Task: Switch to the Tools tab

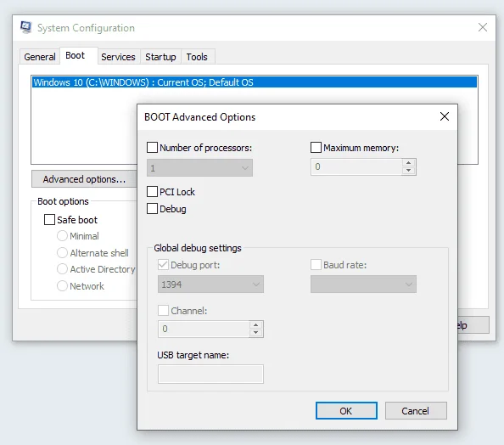Action: point(197,57)
